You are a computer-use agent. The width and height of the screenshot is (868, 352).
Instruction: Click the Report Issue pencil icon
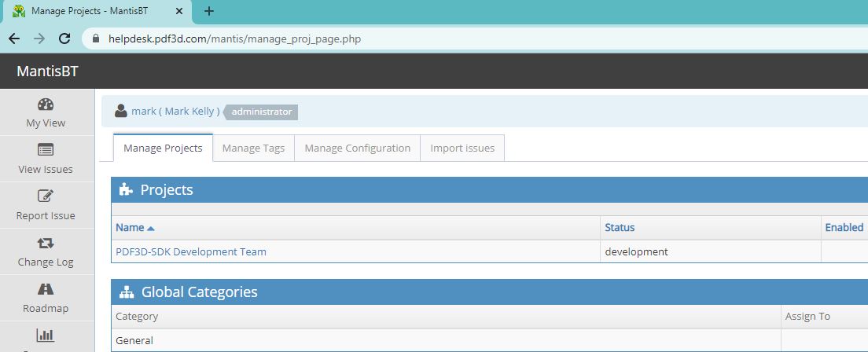(46, 196)
